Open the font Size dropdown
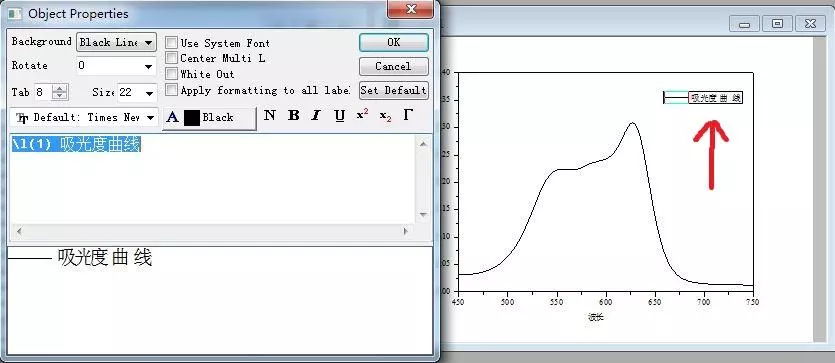The width and height of the screenshot is (835, 363). click(137, 93)
